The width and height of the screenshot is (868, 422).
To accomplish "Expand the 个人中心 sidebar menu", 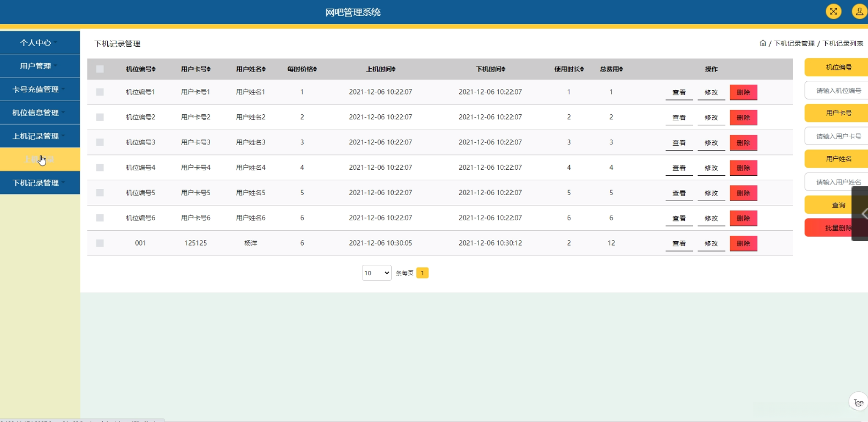I will point(40,42).
